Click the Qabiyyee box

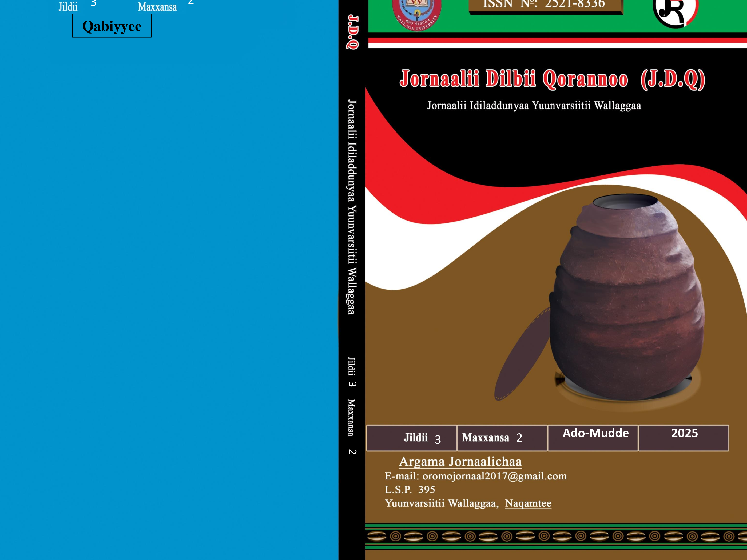point(112,26)
